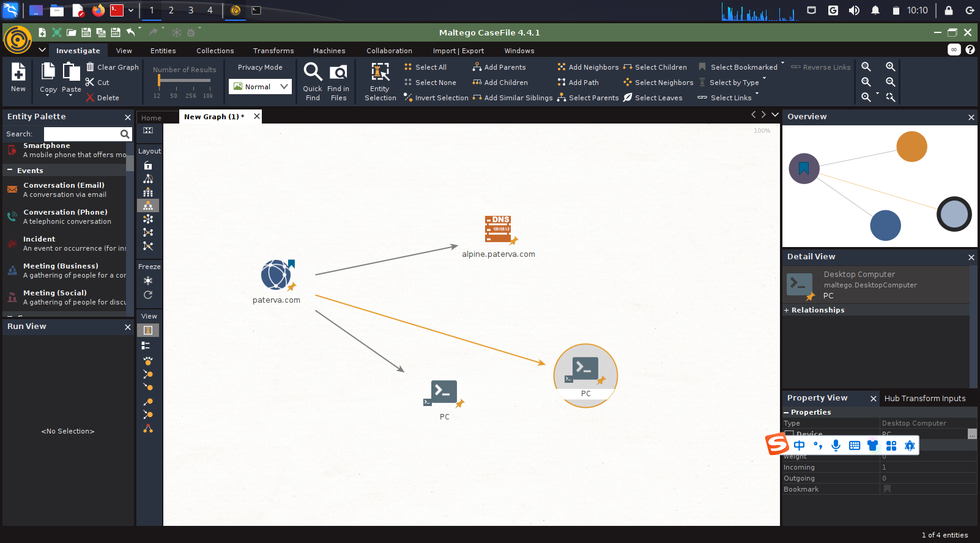
Task: Click the zoom-to-fit icon above Layout
Action: click(148, 130)
